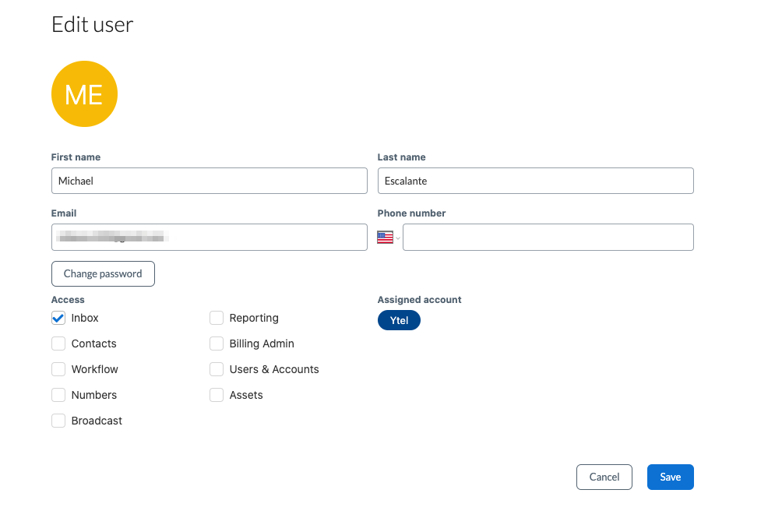This screenshot has height=532, width=775.
Task: Select the Ytel assigned account tag
Action: tap(399, 320)
